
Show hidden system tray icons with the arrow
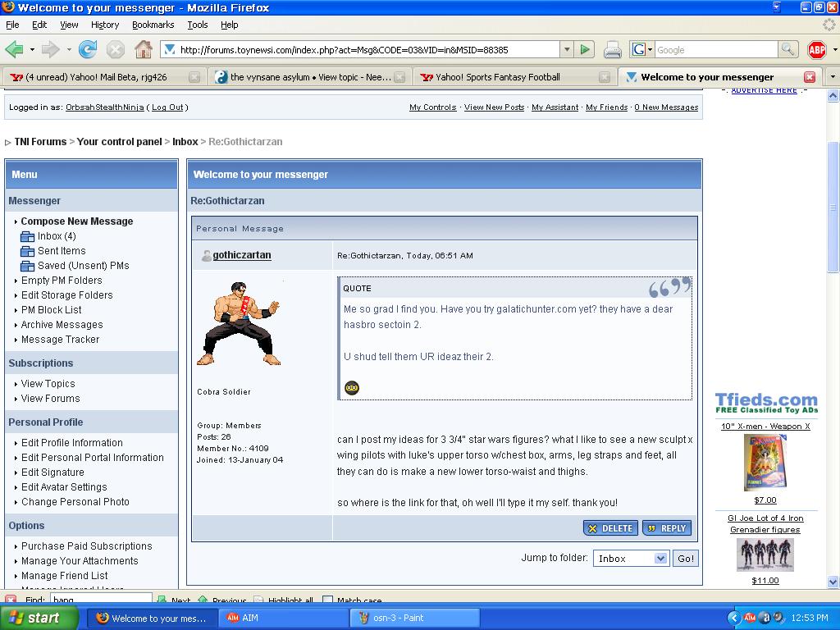click(734, 618)
